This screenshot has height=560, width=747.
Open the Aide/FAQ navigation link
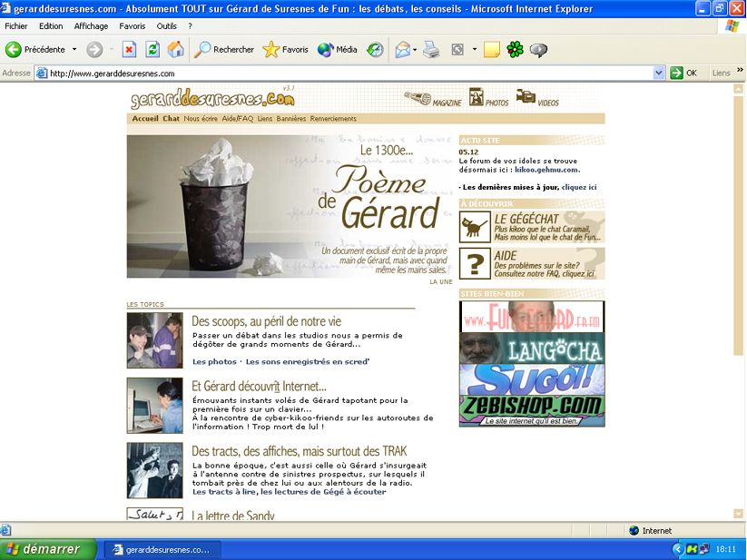[238, 119]
